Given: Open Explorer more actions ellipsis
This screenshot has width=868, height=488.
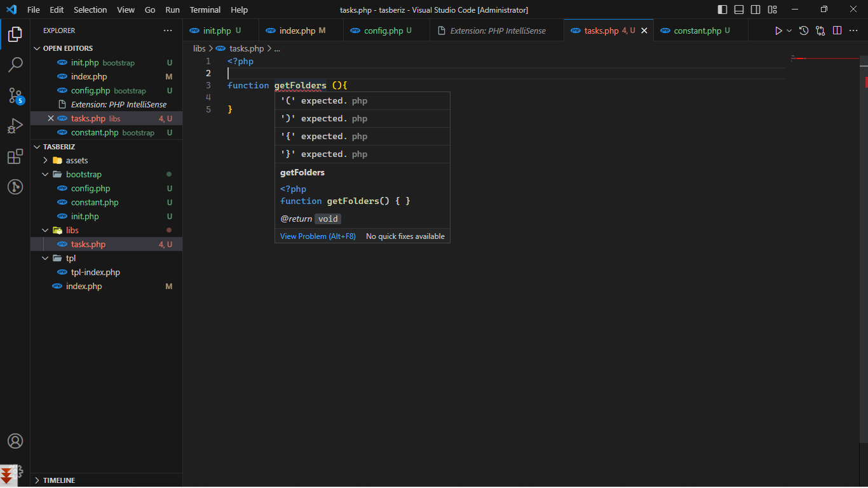Looking at the screenshot, I should pyautogui.click(x=168, y=30).
